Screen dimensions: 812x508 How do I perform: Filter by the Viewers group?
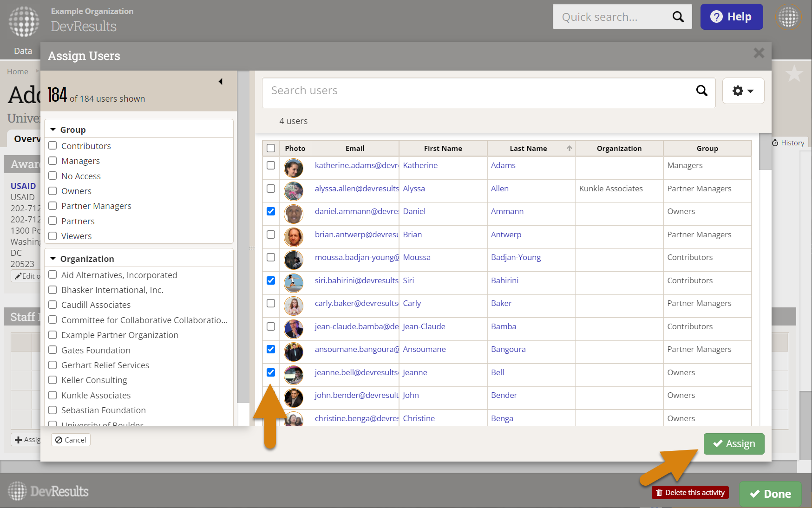pos(52,236)
